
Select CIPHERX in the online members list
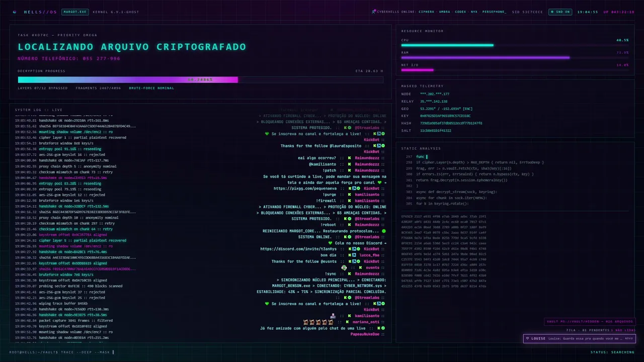427,12
